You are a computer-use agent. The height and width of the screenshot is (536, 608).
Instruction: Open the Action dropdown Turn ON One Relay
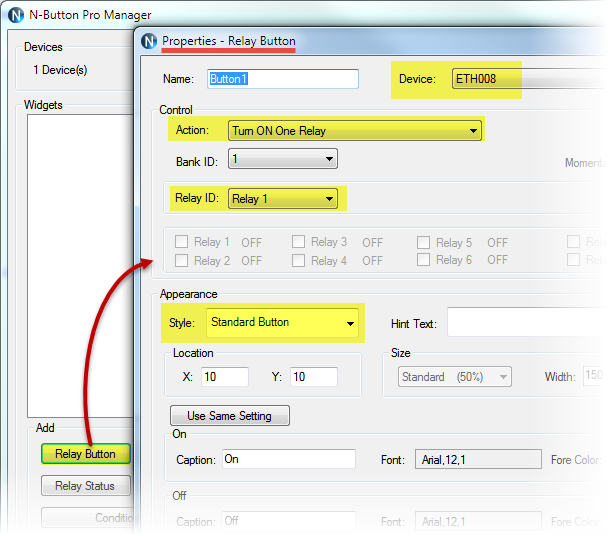tap(355, 130)
